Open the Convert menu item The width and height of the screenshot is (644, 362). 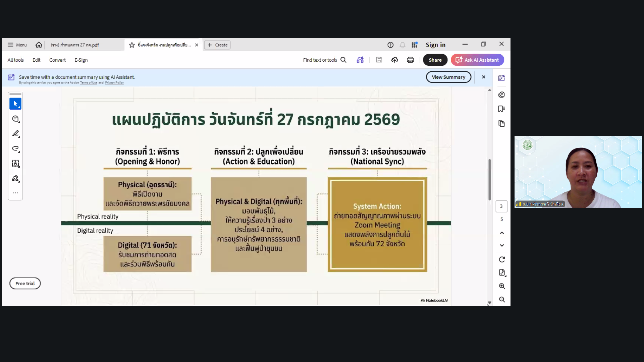point(57,60)
